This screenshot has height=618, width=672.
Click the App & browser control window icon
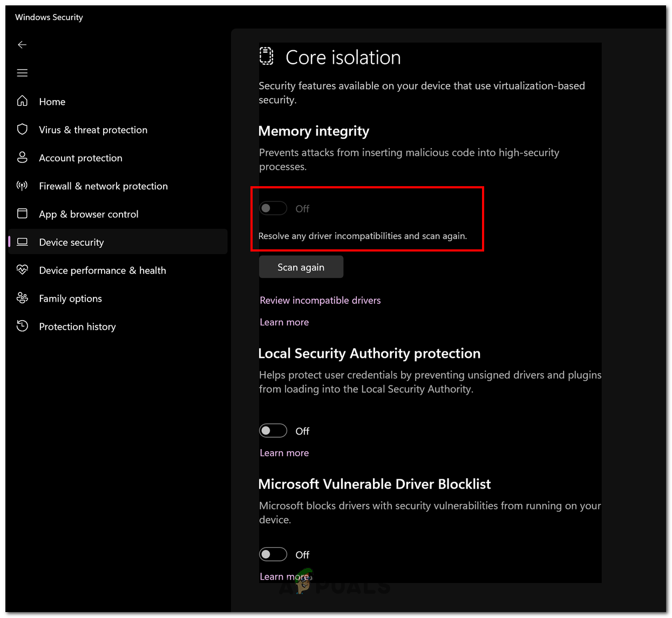click(x=22, y=214)
